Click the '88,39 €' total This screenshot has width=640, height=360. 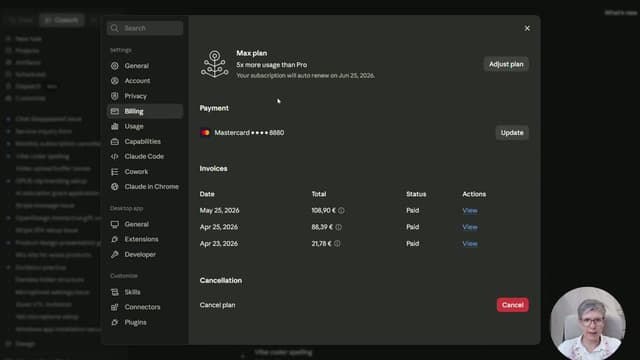[x=322, y=227]
